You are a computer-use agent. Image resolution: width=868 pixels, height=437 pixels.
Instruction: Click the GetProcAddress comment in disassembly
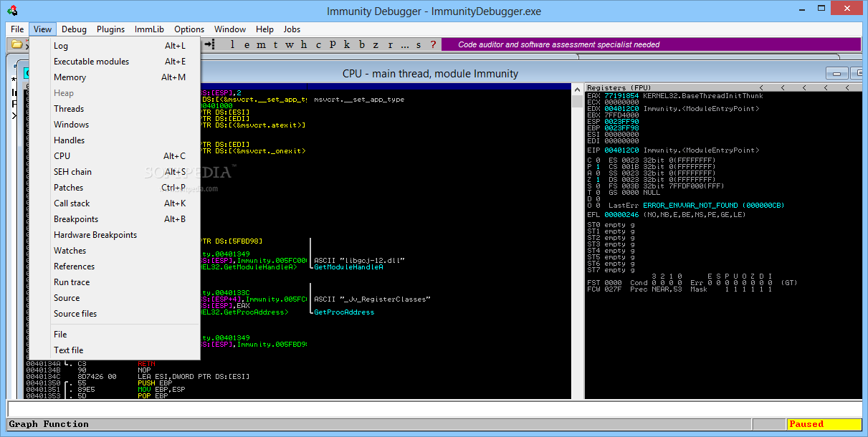pyautogui.click(x=344, y=312)
